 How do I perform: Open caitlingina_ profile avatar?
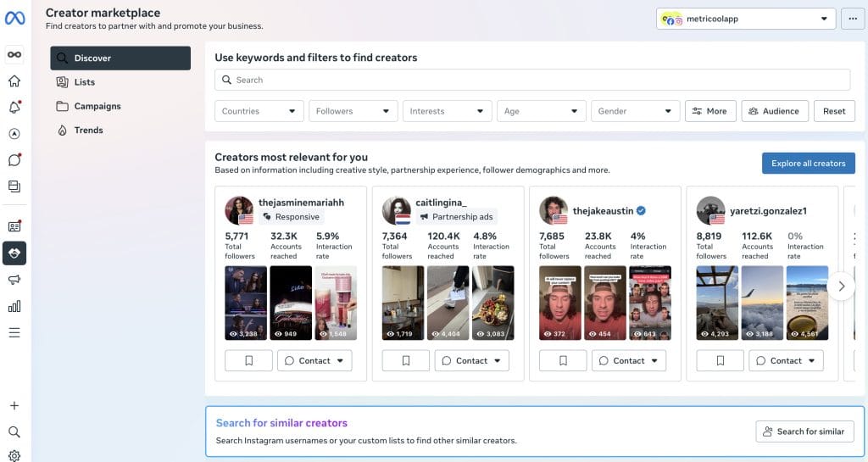coord(397,211)
